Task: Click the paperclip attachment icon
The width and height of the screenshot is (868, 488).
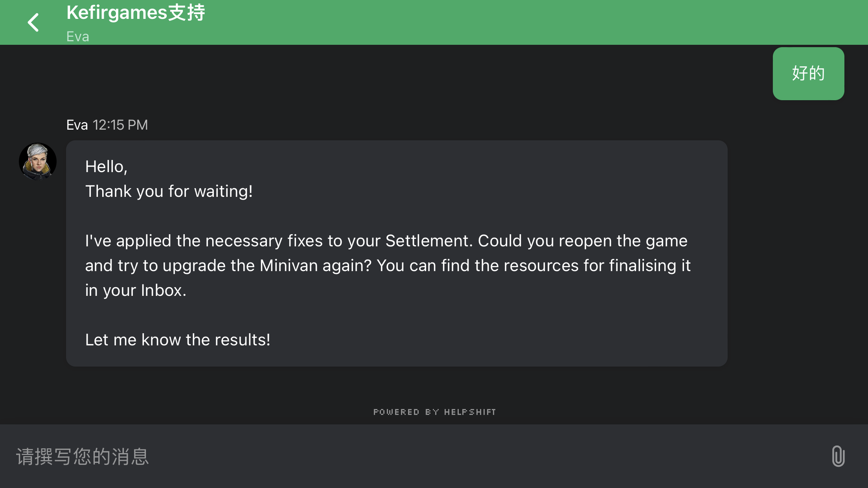Action: 838,456
